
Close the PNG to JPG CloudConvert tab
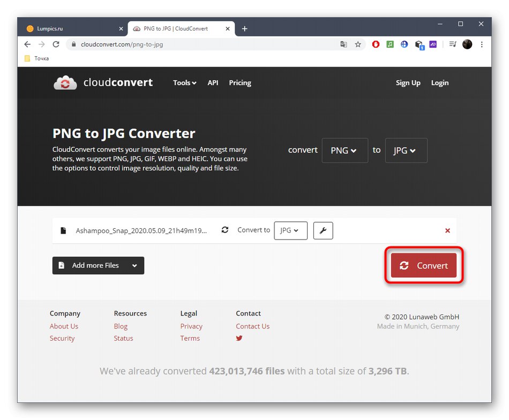(x=228, y=28)
